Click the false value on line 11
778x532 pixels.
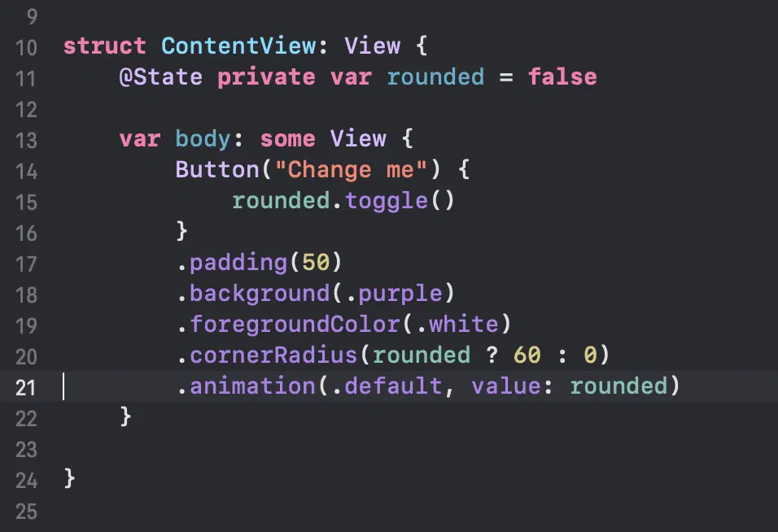(562, 77)
